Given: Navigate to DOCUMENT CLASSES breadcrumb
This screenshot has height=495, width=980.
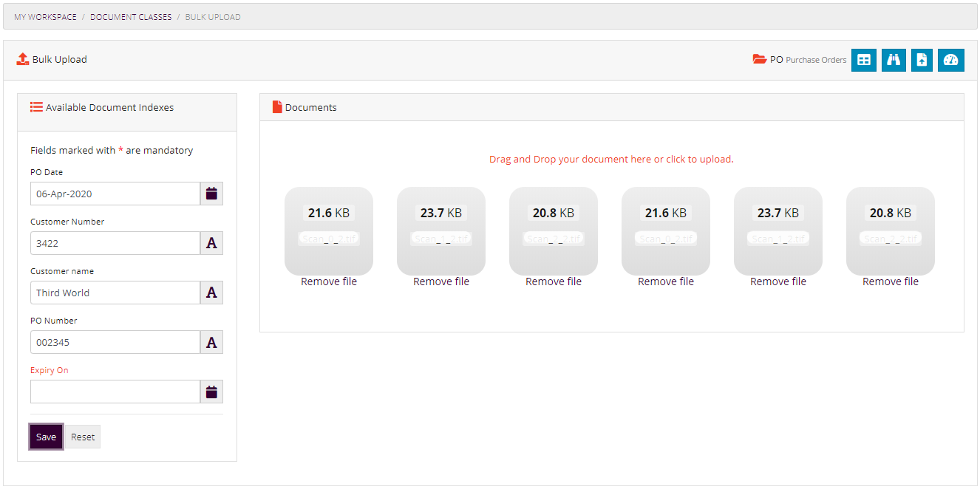Looking at the screenshot, I should click(131, 16).
